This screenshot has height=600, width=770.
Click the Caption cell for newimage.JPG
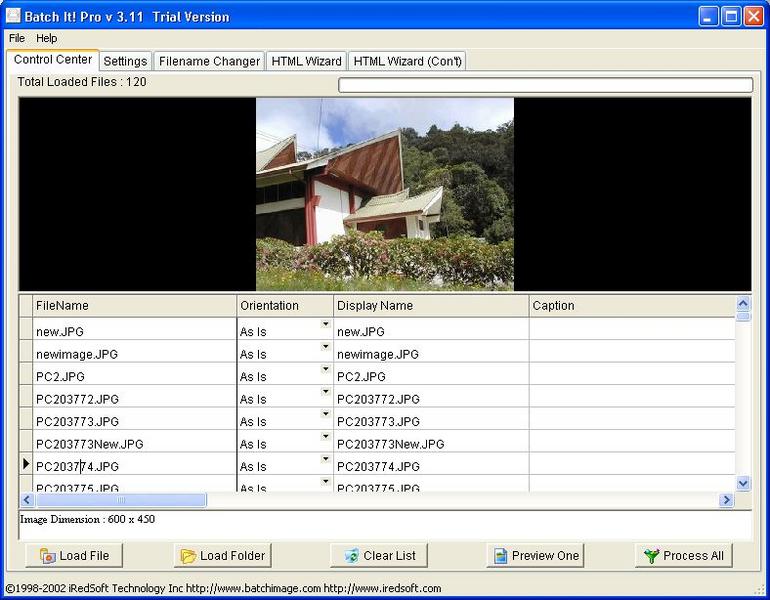click(x=632, y=354)
